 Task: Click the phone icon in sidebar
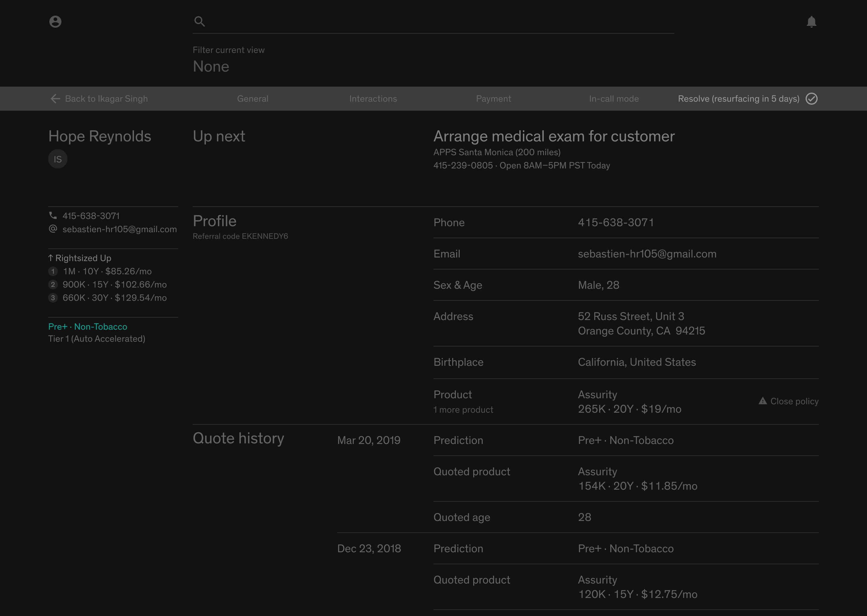pyautogui.click(x=53, y=216)
